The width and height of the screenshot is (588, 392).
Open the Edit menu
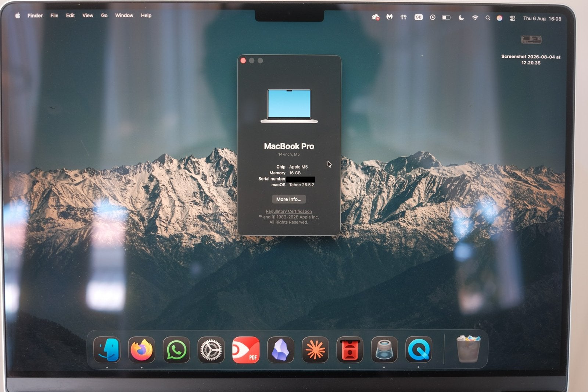[70, 15]
